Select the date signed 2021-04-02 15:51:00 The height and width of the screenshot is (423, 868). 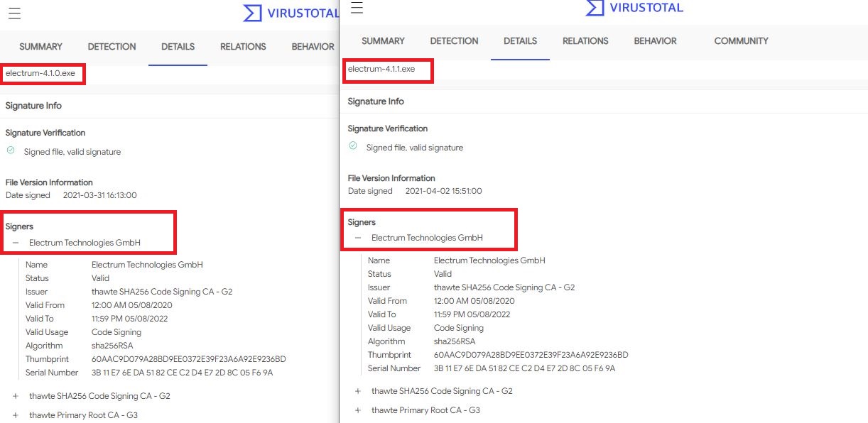[x=444, y=191]
